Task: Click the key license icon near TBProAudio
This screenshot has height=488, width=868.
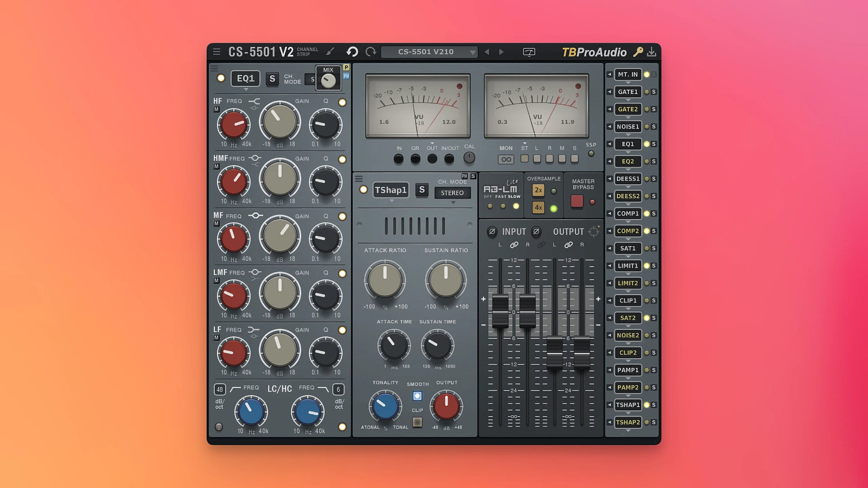Action: pos(638,52)
